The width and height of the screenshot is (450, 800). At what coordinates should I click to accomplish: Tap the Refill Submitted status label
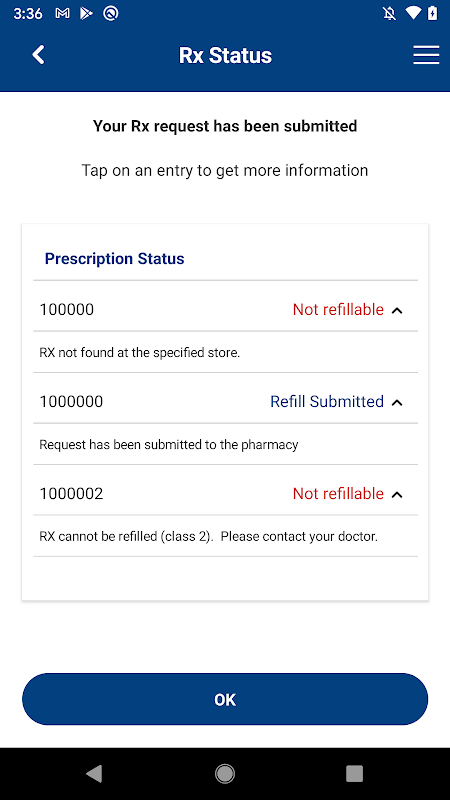coord(327,402)
